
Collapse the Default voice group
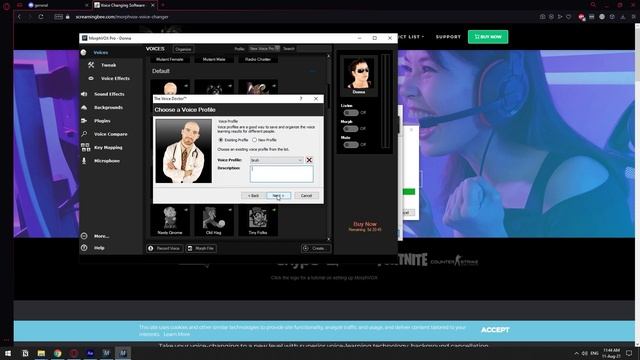pos(313,71)
